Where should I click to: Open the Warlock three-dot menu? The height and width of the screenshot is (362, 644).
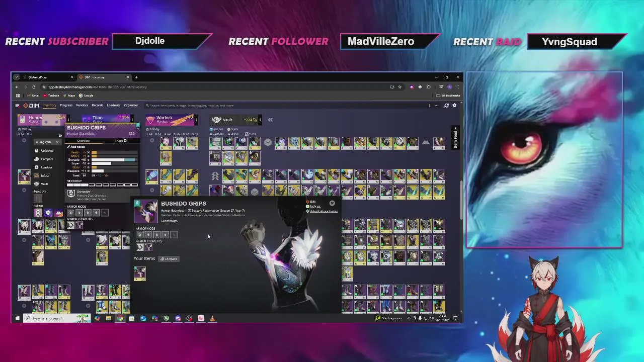[x=196, y=120]
